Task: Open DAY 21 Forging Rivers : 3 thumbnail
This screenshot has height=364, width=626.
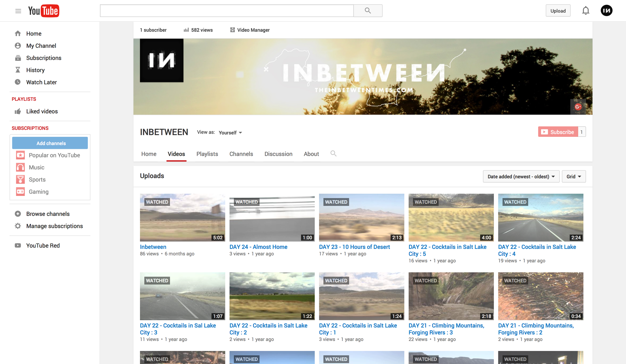Action: pos(451,296)
